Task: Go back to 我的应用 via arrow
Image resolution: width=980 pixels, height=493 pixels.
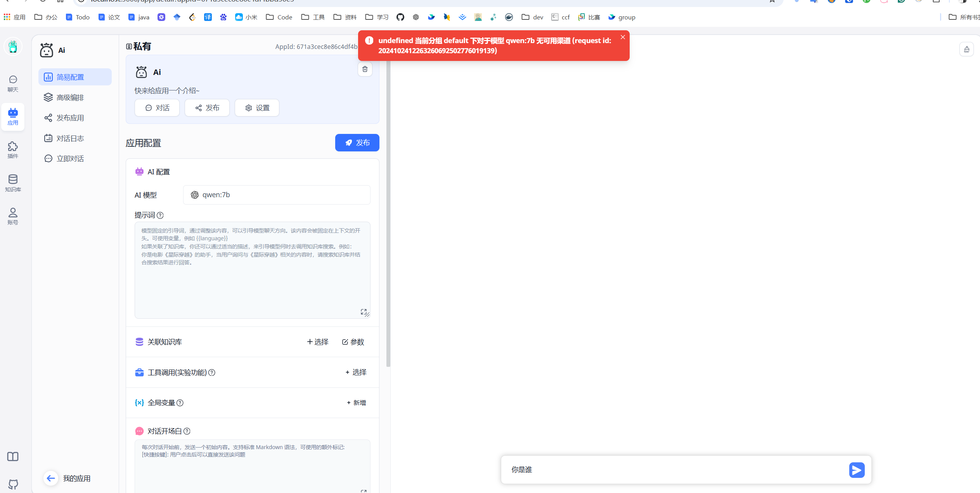Action: click(51, 478)
